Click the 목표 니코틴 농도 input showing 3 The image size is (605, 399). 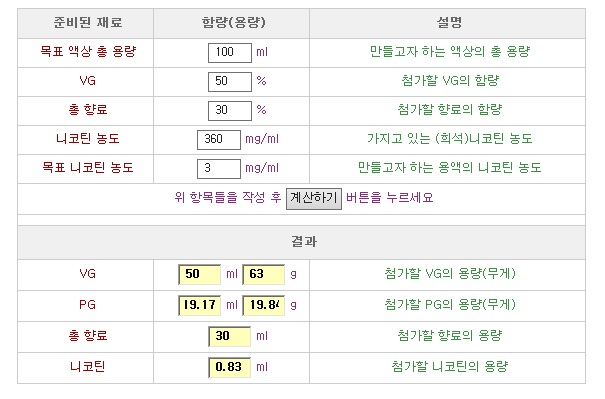click(219, 168)
